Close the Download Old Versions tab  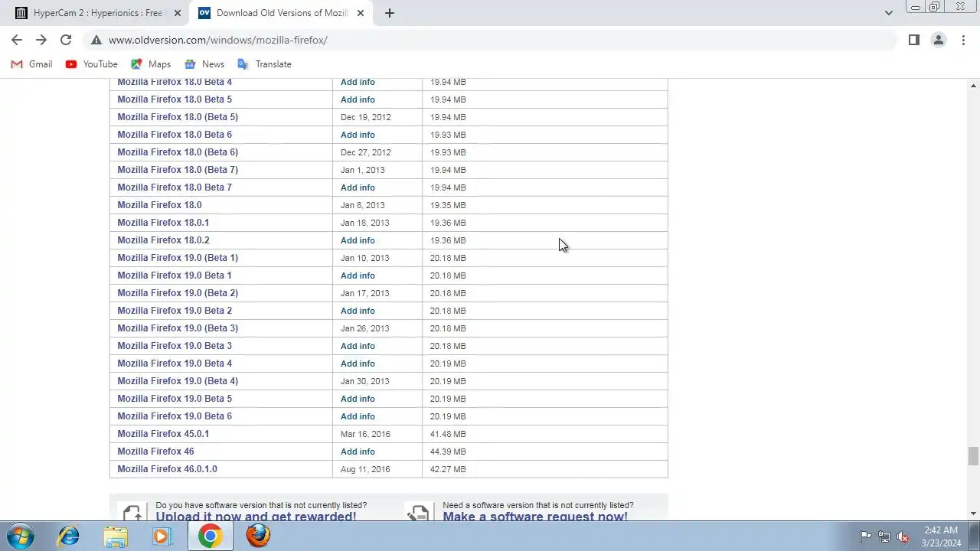[361, 13]
